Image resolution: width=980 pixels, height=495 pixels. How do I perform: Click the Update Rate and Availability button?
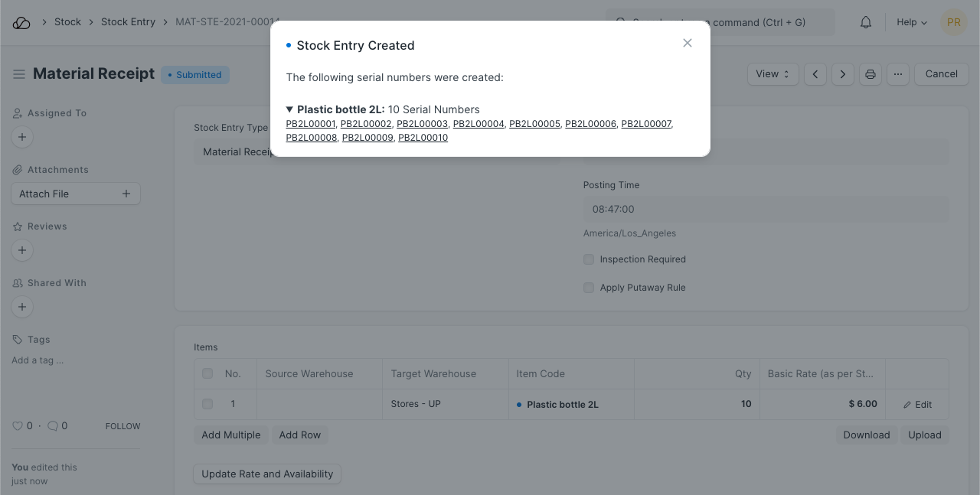(267, 474)
